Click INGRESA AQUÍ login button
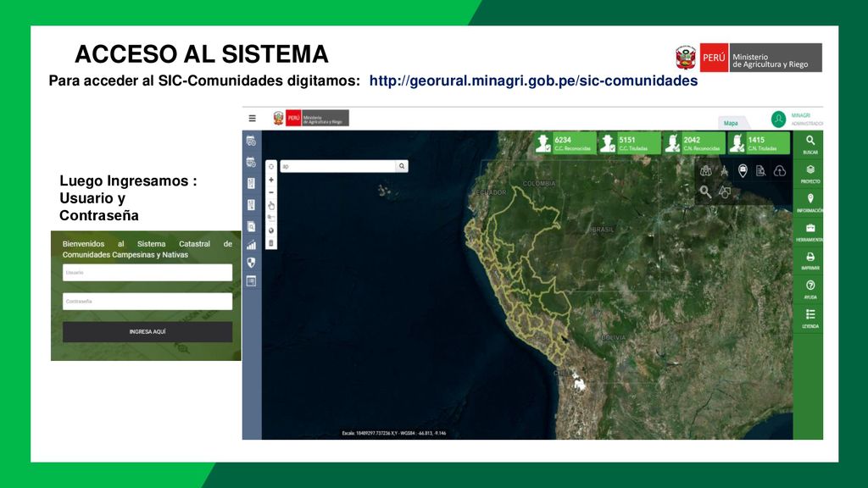The width and height of the screenshot is (868, 488). [x=147, y=331]
